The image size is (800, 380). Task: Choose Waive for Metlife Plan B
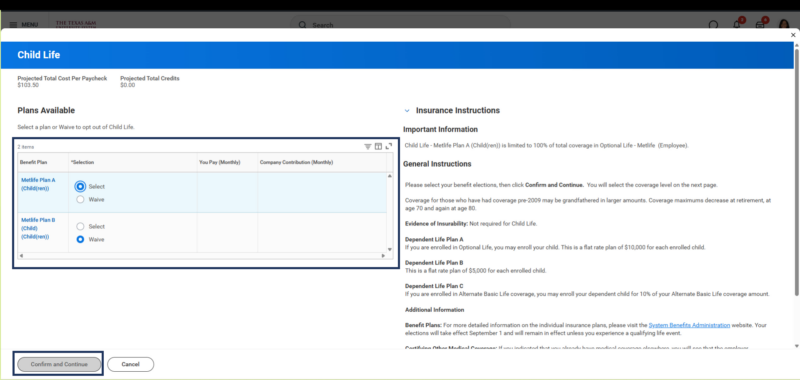(80, 239)
